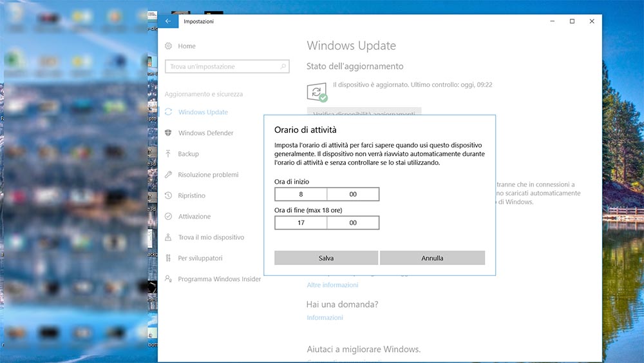Click the search magnifier in Trova un'impostazione
Viewport: 644px width, 363px height.
[x=283, y=66]
